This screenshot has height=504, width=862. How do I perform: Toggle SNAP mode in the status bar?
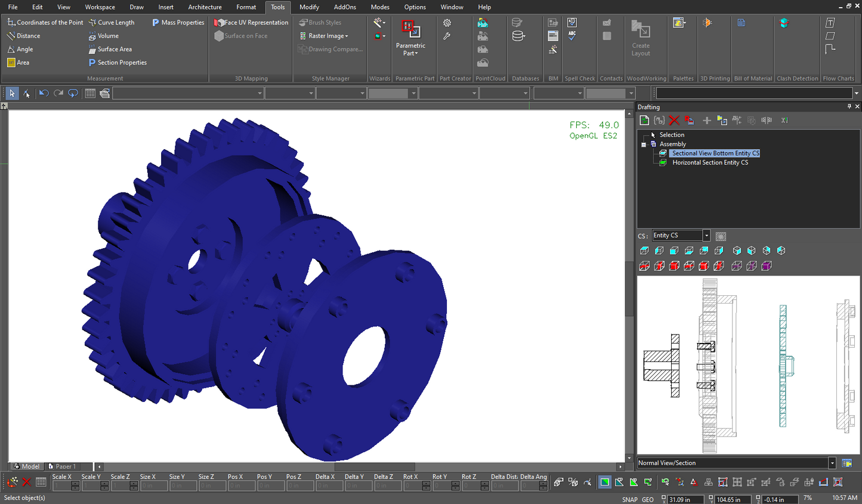pos(629,499)
